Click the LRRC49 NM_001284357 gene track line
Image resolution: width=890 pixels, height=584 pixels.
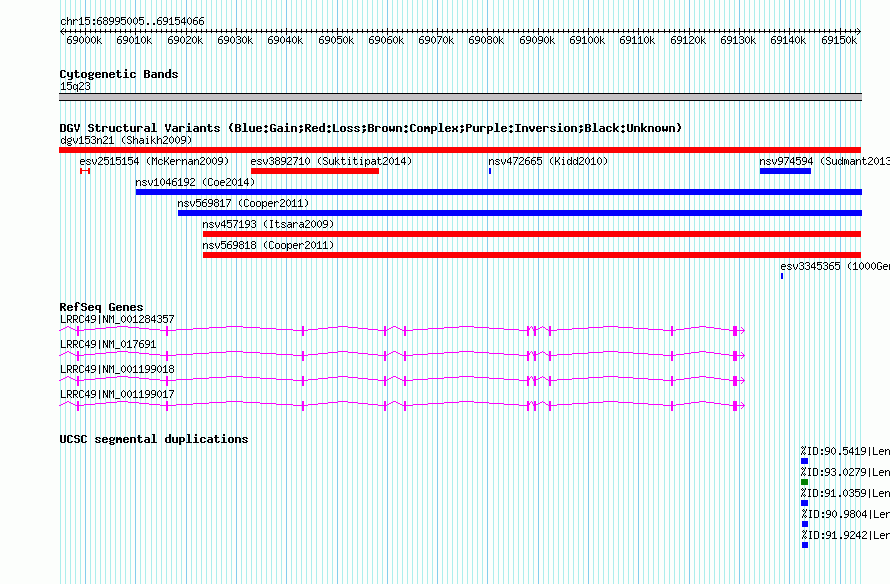(402, 330)
